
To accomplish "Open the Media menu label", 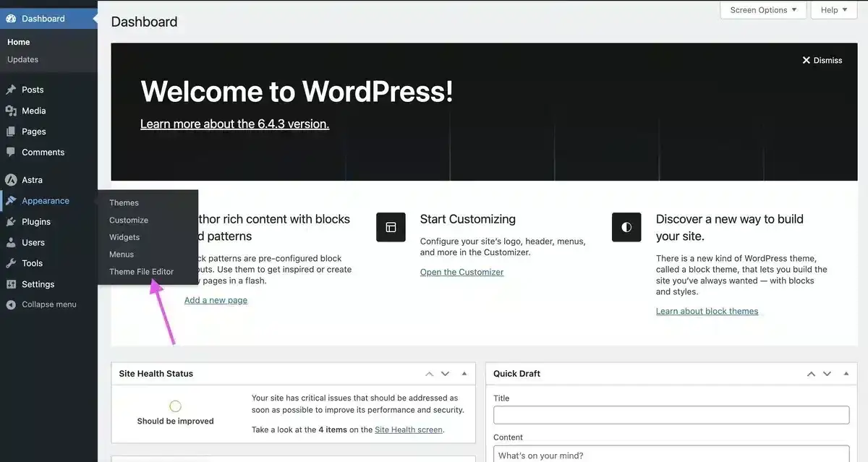I will point(34,111).
